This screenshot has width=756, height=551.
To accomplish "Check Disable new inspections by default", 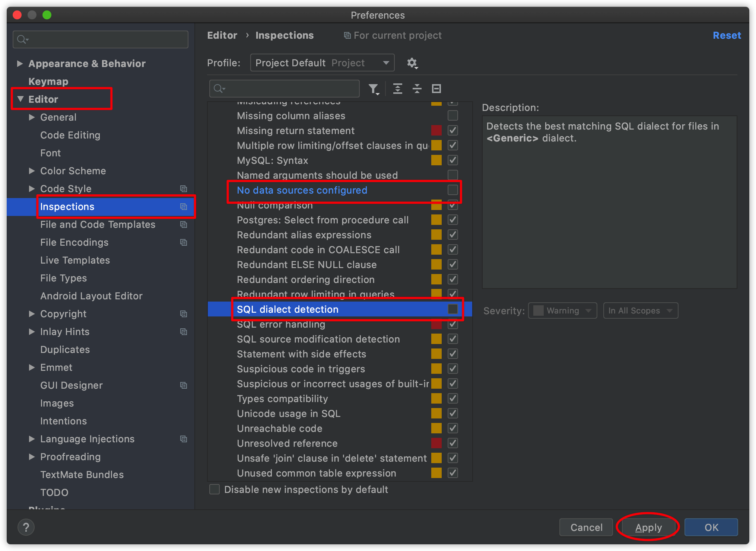I will point(215,490).
